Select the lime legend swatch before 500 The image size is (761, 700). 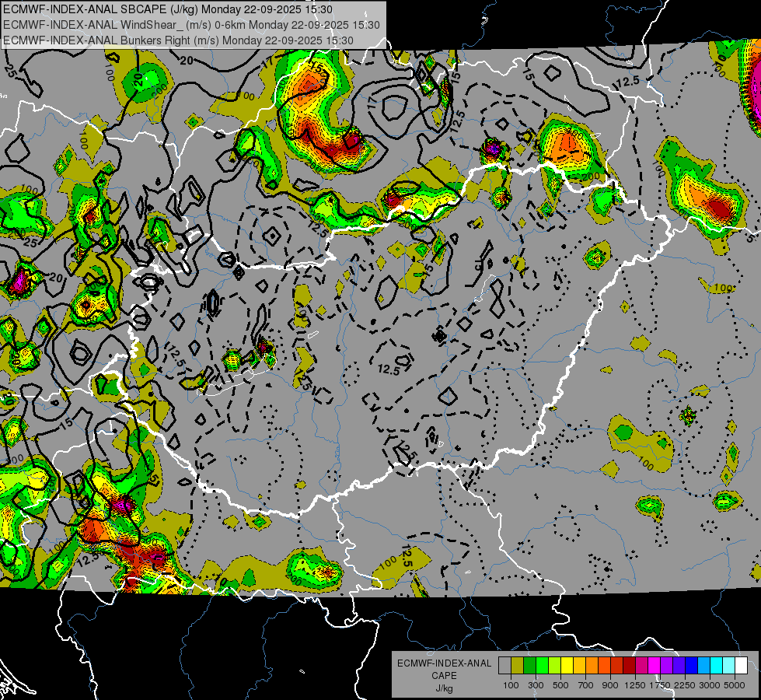coord(554,665)
